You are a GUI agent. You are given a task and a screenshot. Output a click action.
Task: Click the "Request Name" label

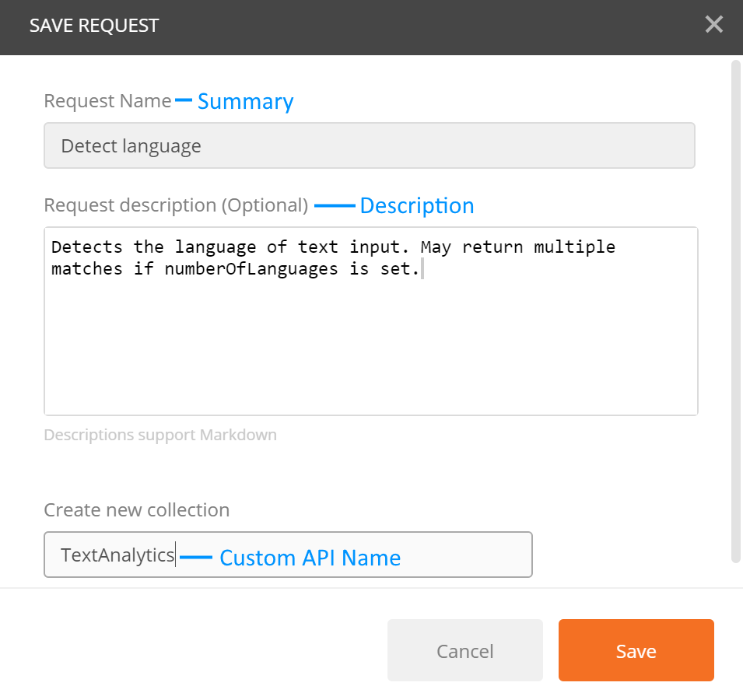pyautogui.click(x=107, y=101)
